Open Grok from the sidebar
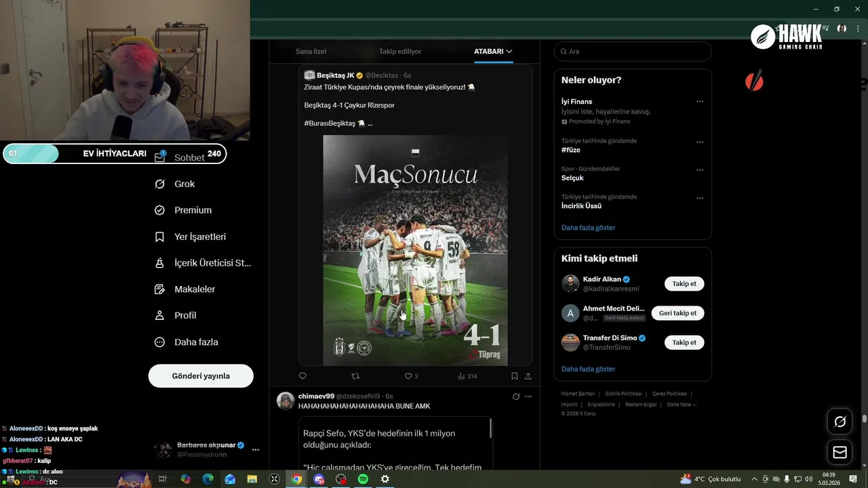 [175, 184]
